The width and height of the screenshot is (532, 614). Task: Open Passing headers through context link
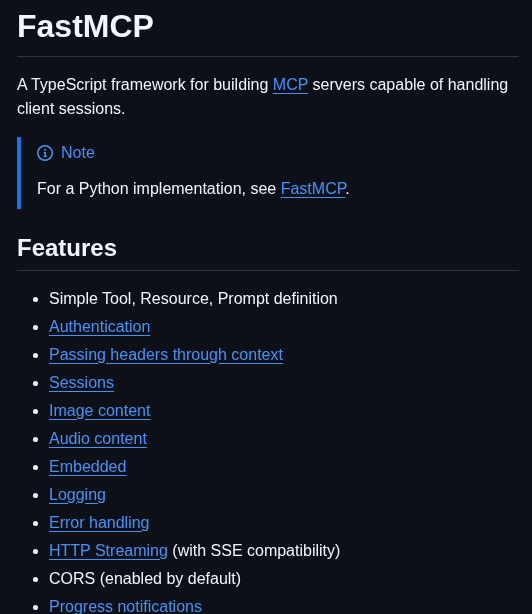coord(166,355)
